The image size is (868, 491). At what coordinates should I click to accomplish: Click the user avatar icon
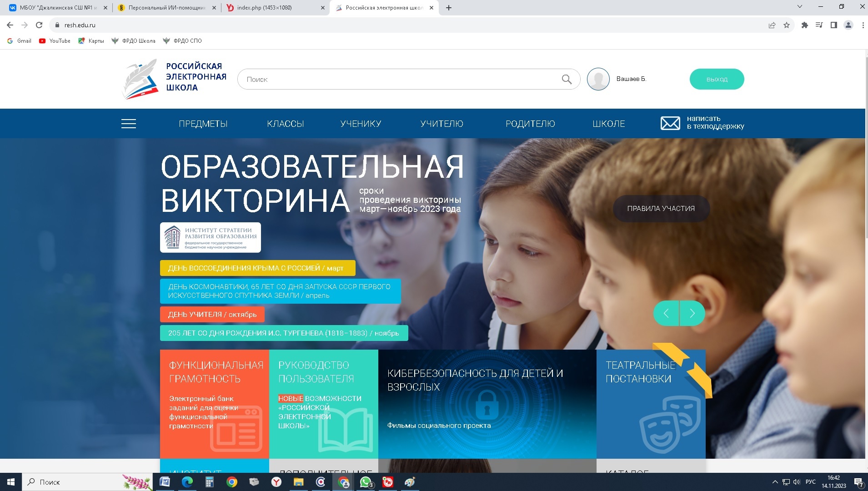[x=598, y=79]
